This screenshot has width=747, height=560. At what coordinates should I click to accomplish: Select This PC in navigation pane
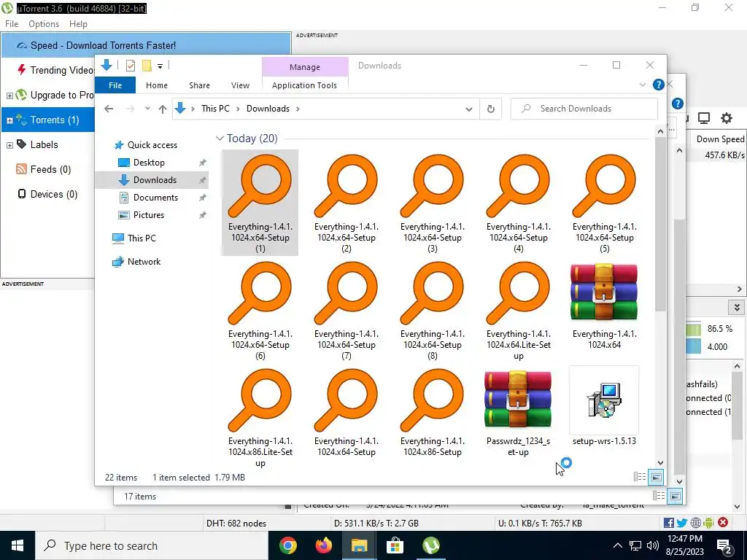tap(142, 238)
